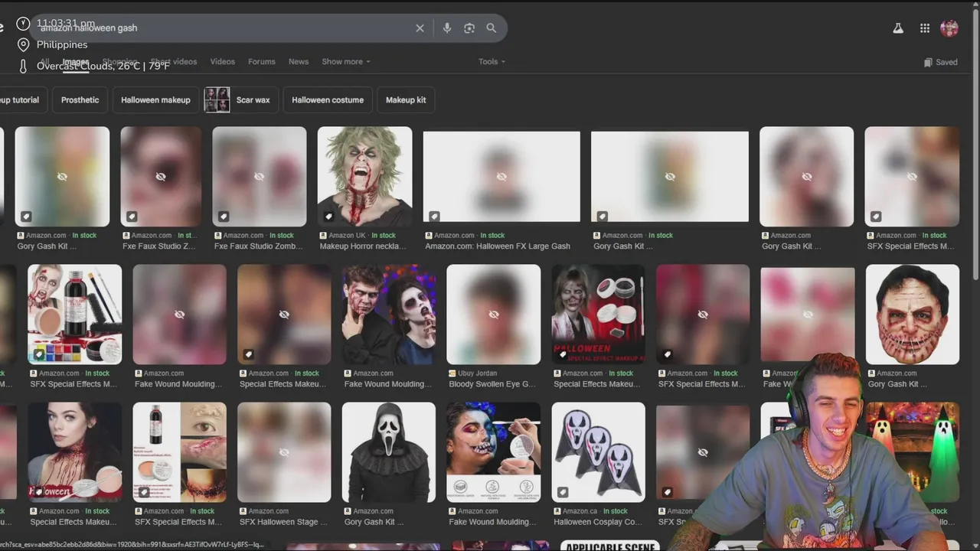Switch to the Images tab
Viewport: 980px width, 551px height.
(x=76, y=62)
